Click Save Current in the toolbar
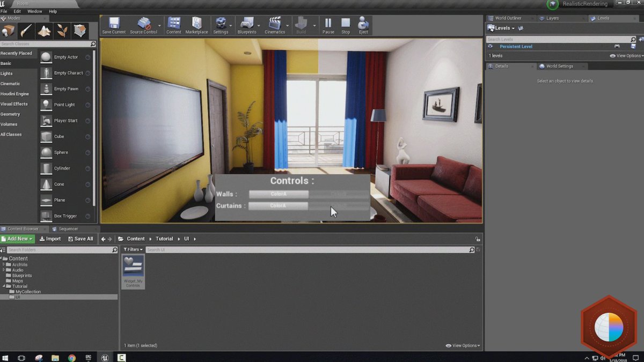The image size is (644, 362). [x=114, y=26]
